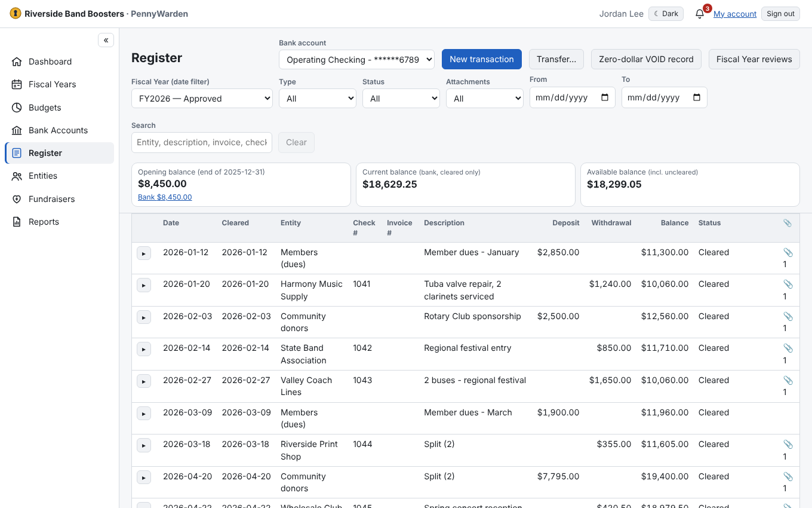Open attachment paperclip for $7,795.00 deposit row
Viewport: 812px width, 508px height.
coord(788,476)
